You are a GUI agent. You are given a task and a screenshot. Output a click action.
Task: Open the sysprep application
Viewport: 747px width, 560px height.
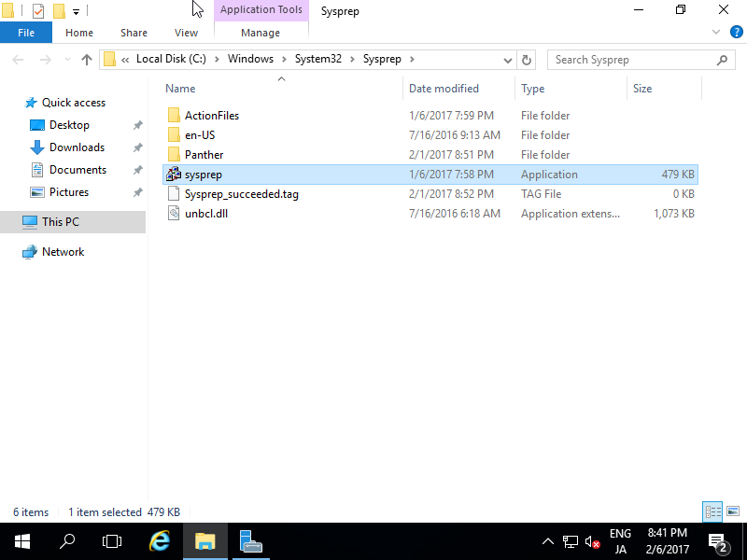(x=204, y=174)
